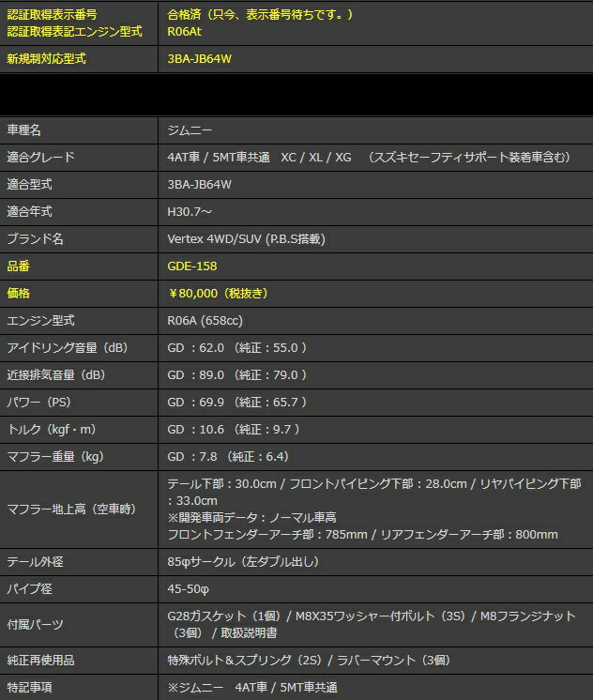Viewport: 593px width, 700px height.
Task: Click the ジムニー vehicle name value
Action: coord(190,129)
